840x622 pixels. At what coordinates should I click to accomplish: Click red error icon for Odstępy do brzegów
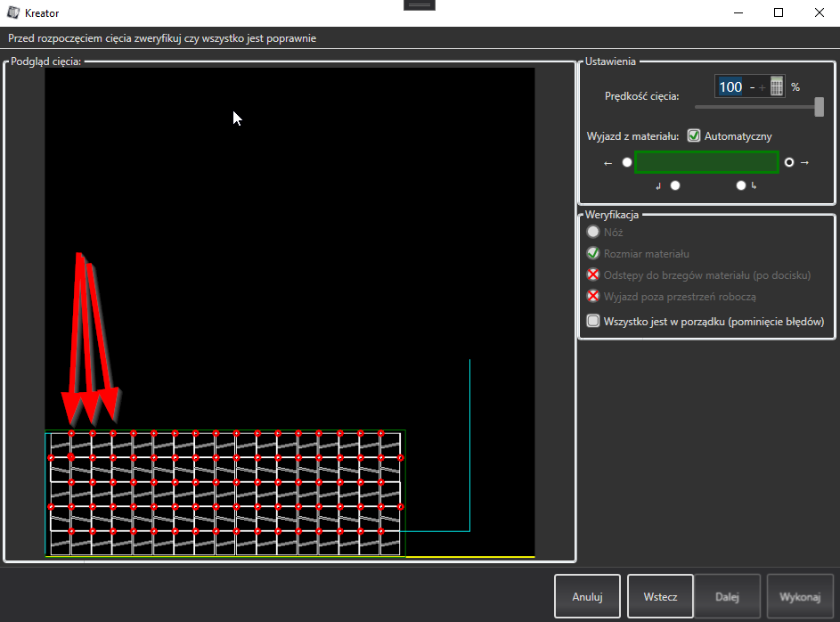593,275
